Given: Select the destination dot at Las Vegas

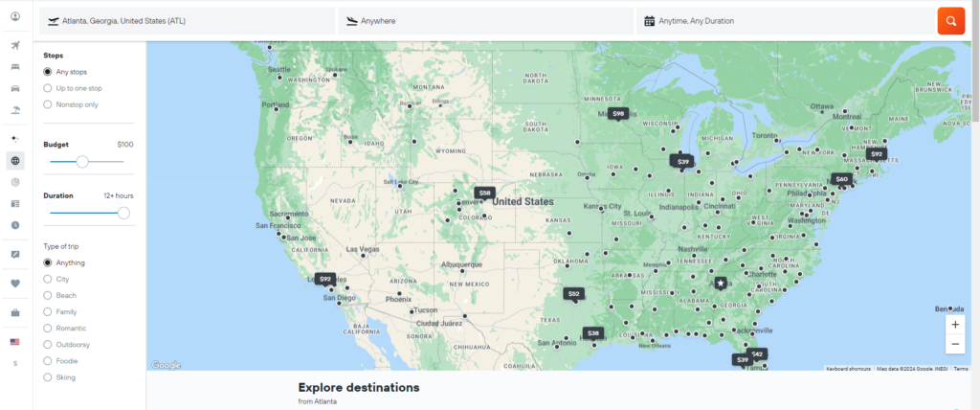Looking at the screenshot, I should point(363,255).
